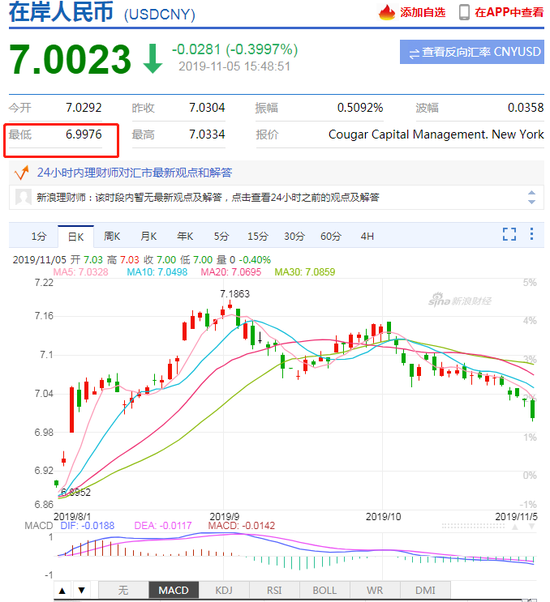The height and width of the screenshot is (602, 550).
Task: Click the orange trend-arrow icon beside 24小时
Action: coord(21,173)
